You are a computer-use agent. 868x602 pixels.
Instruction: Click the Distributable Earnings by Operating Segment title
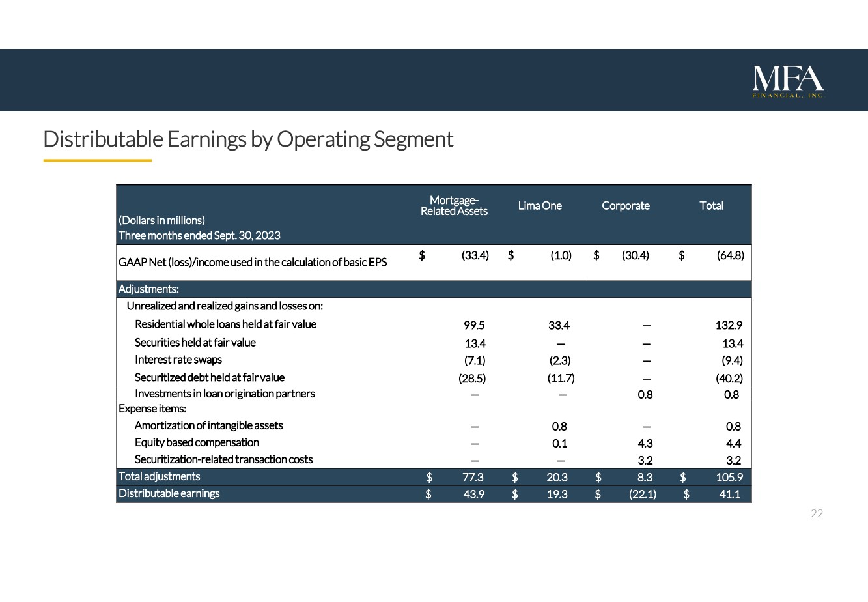(248, 139)
